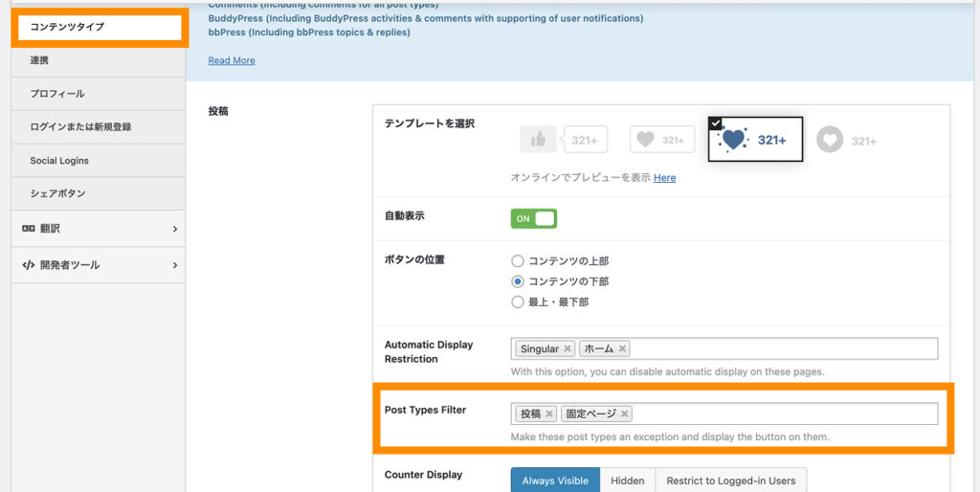This screenshot has height=492, width=980.
Task: Remove the 固定ページ tag from Post Types Filter
Action: [x=625, y=414]
